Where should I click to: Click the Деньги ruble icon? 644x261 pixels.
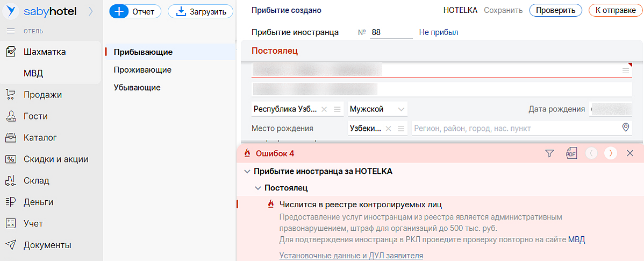pyautogui.click(x=11, y=202)
